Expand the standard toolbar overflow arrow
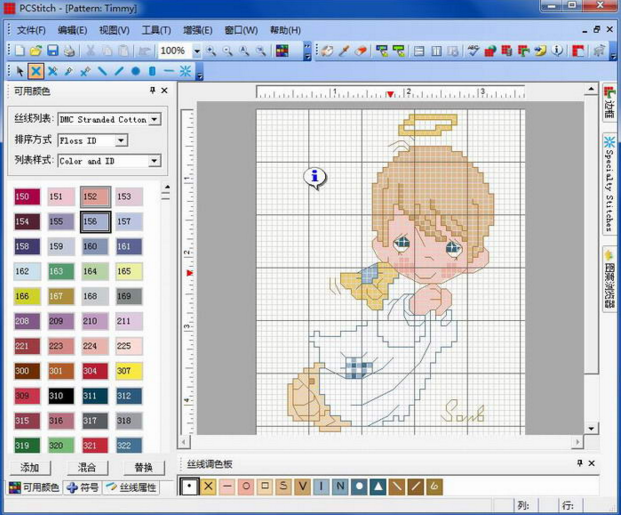623x516 pixels. pyautogui.click(x=308, y=51)
